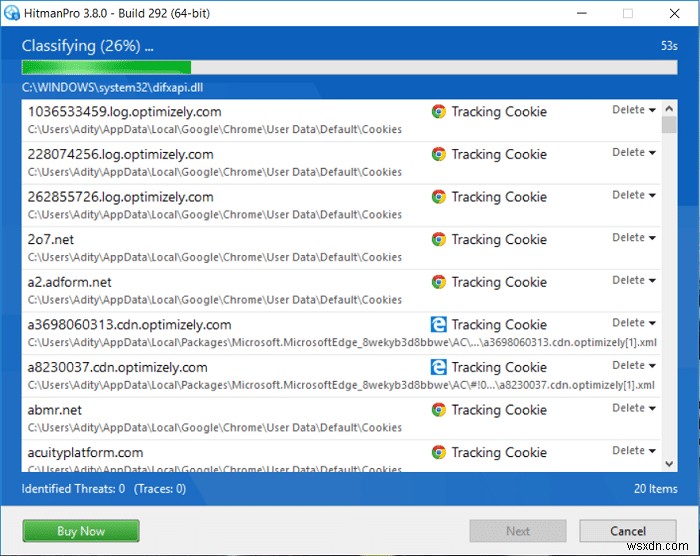Click Chrome icon in the a2.adform.net row

coord(438,282)
